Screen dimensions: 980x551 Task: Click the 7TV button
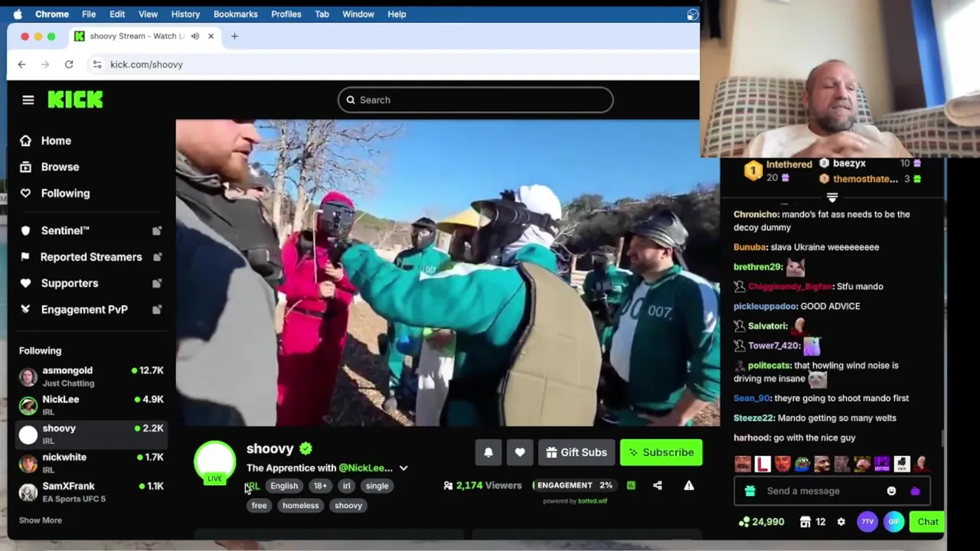click(x=867, y=522)
